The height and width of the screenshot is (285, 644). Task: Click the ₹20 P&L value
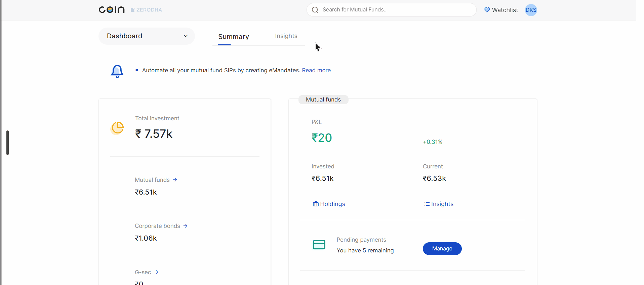click(x=322, y=138)
